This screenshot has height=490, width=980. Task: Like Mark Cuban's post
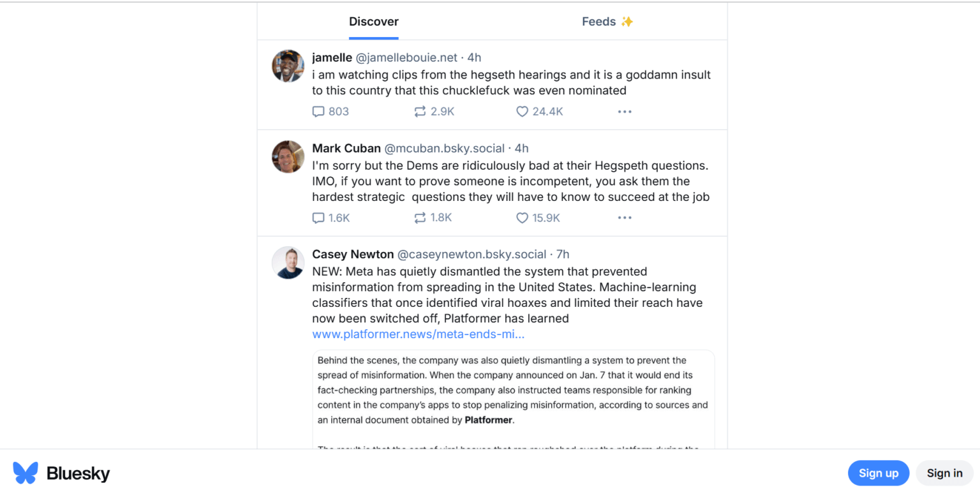pos(522,218)
